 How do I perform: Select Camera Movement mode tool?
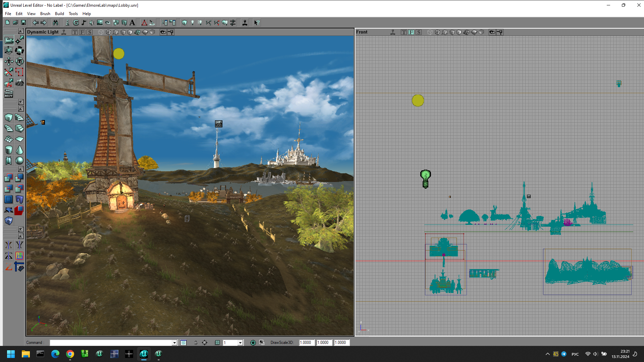point(9,40)
